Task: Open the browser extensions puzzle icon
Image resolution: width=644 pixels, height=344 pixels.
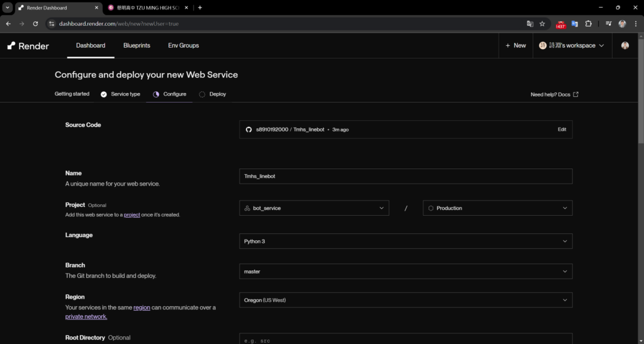Action: click(588, 24)
